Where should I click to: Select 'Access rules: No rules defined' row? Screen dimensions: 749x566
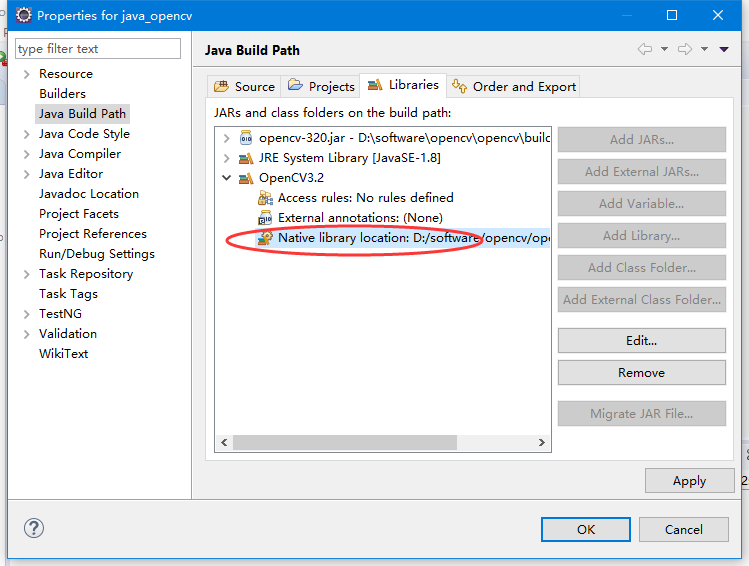pyautogui.click(x=365, y=198)
